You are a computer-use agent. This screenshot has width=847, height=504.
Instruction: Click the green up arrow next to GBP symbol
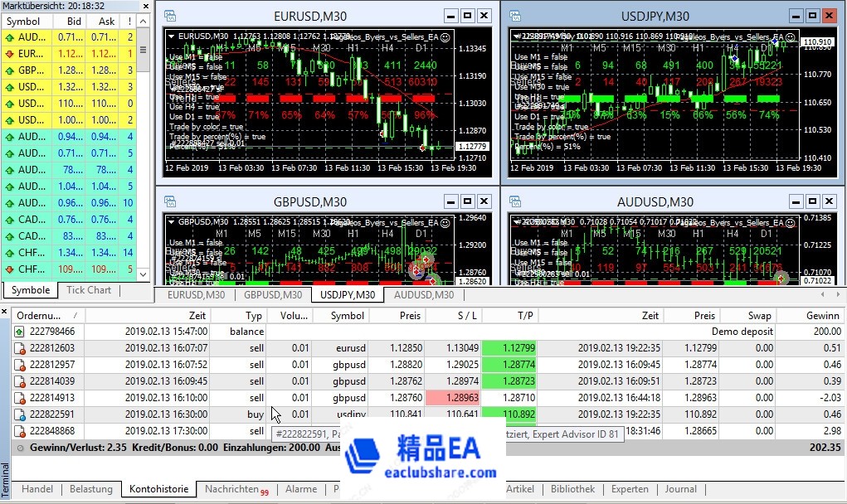point(10,70)
